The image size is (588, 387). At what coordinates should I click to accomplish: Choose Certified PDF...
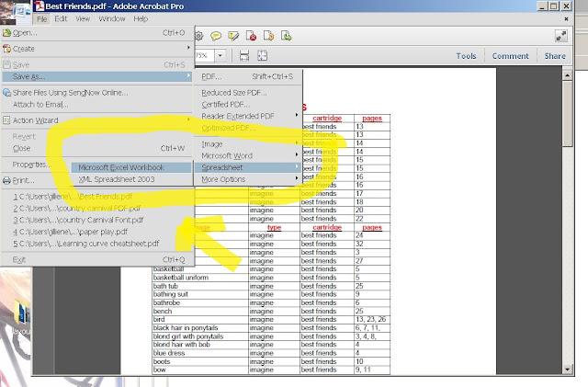pyautogui.click(x=247, y=105)
